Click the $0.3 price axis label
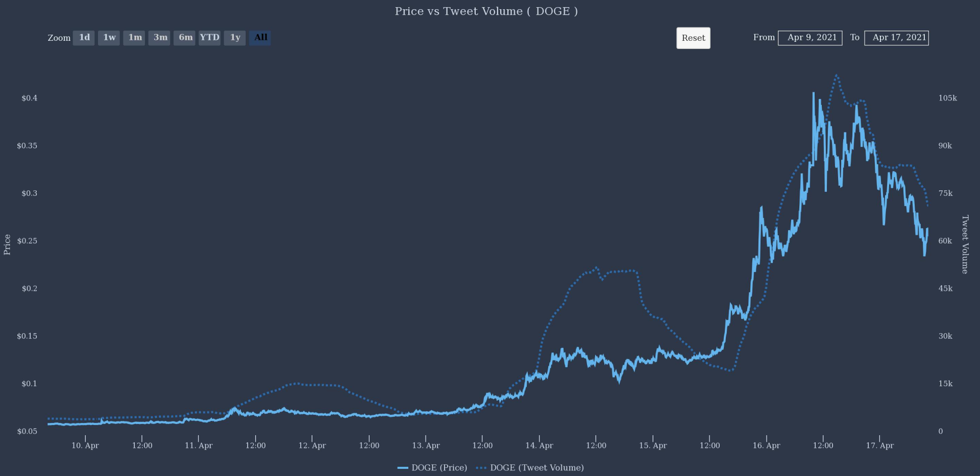The height and width of the screenshot is (476, 980). (x=29, y=193)
